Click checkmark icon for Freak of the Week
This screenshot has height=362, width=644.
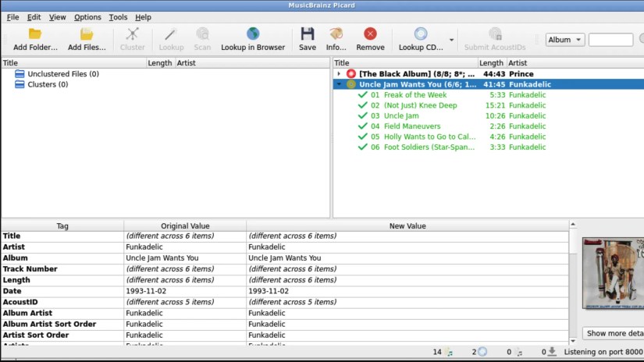pos(362,95)
